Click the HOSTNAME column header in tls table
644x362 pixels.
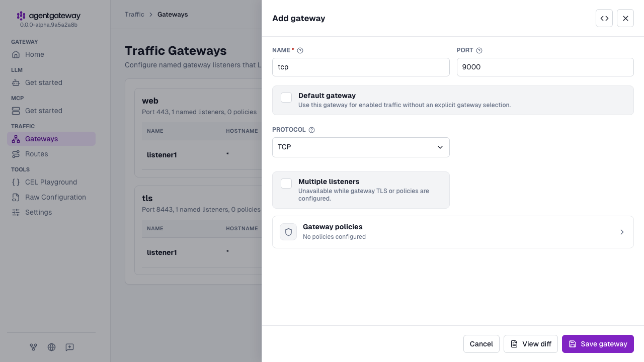pyautogui.click(x=242, y=228)
